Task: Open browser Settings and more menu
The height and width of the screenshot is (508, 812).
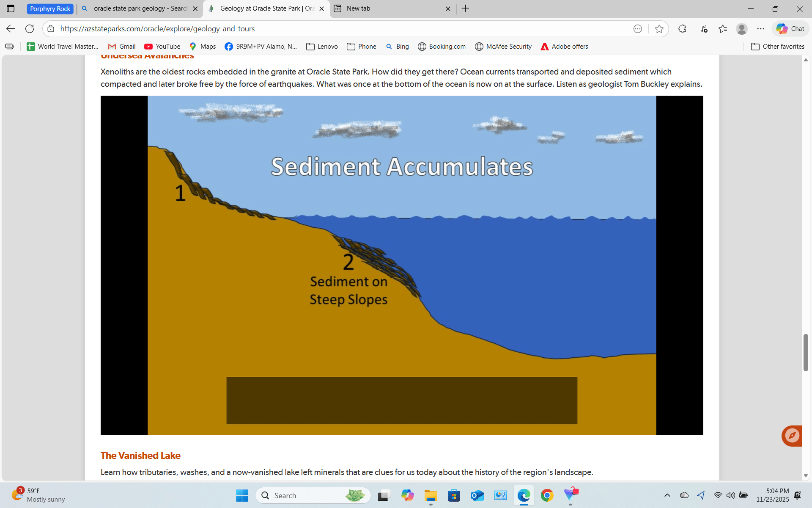Action: (x=761, y=29)
